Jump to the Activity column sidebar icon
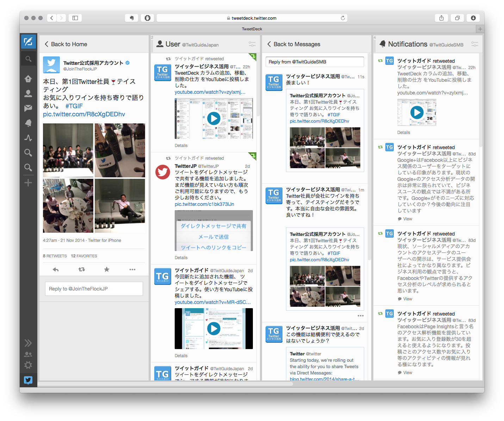Screen dimensions: 504x421 28,138
